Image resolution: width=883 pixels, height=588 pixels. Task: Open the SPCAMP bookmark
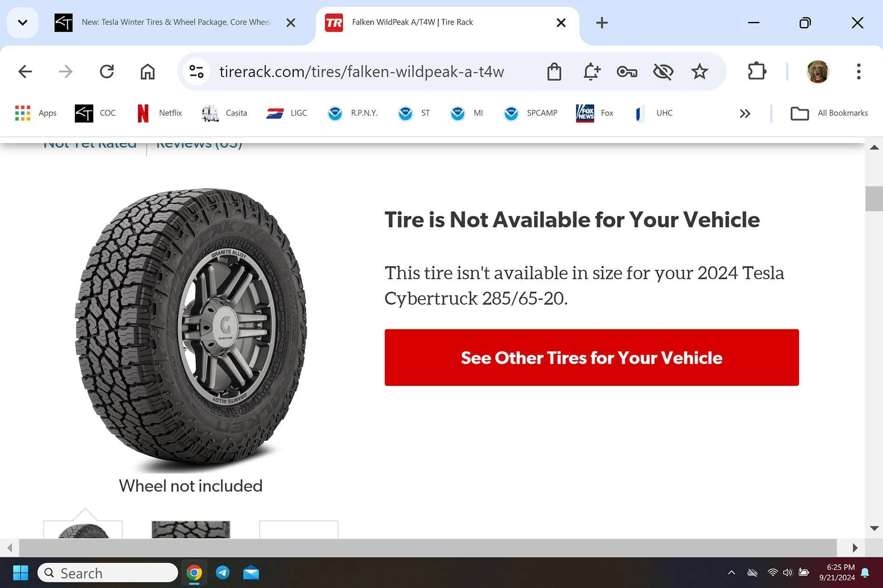pyautogui.click(x=530, y=113)
